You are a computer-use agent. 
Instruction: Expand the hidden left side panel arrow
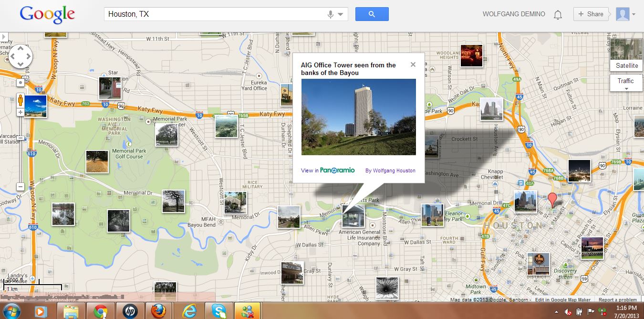click(x=4, y=36)
